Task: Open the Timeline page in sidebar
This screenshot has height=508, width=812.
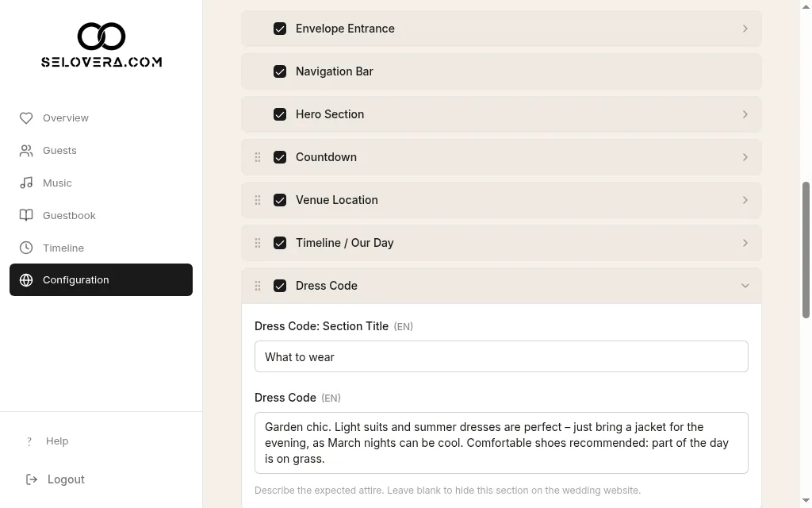Action: pyautogui.click(x=101, y=248)
